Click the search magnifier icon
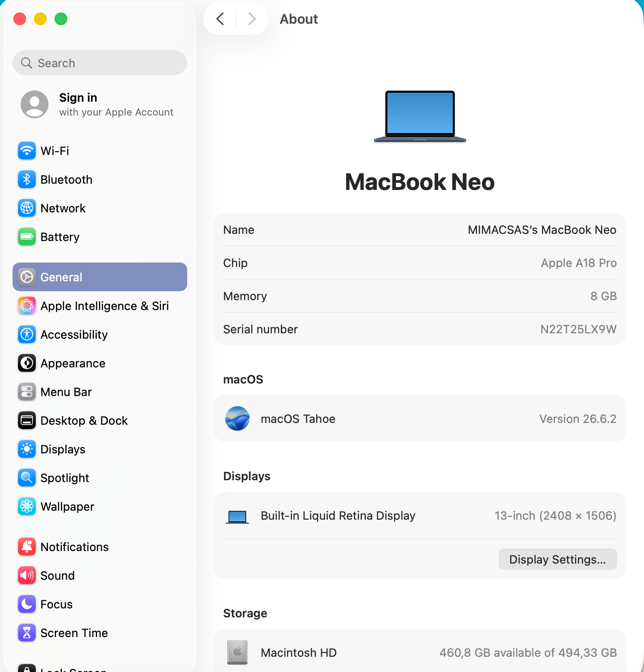Image resolution: width=644 pixels, height=672 pixels. coord(27,63)
